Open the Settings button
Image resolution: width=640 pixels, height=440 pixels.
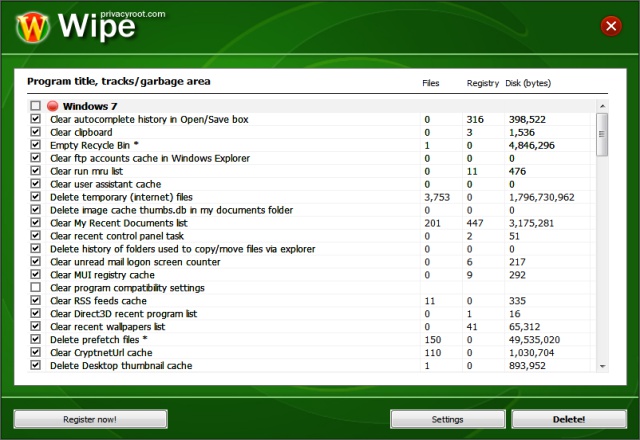tap(447, 419)
